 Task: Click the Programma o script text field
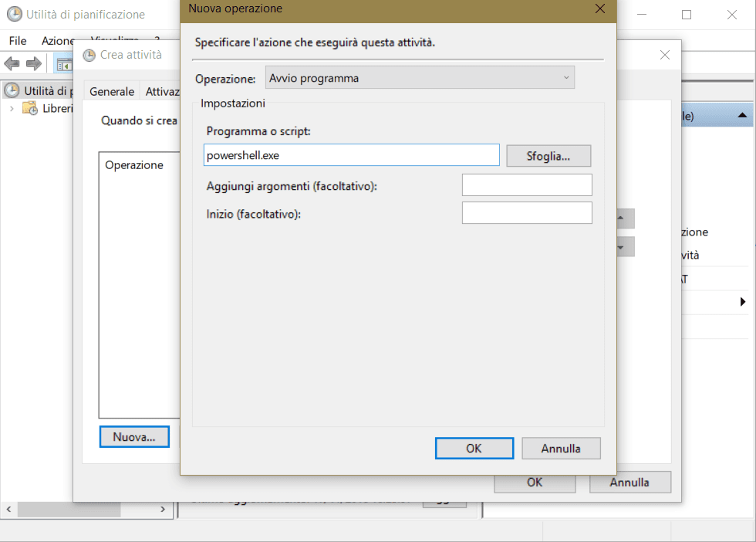[x=351, y=155]
